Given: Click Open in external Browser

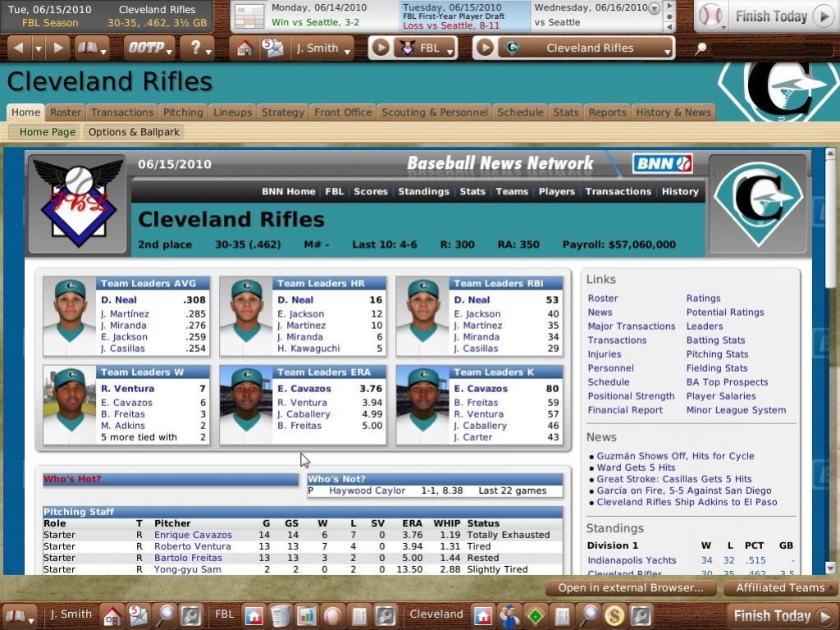Looking at the screenshot, I should tap(629, 588).
